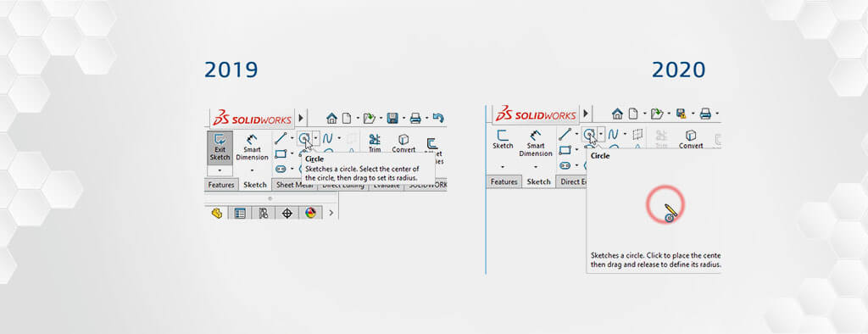Open the Circle tool dropdown in 2020
The height and width of the screenshot is (334, 868).
point(601,134)
